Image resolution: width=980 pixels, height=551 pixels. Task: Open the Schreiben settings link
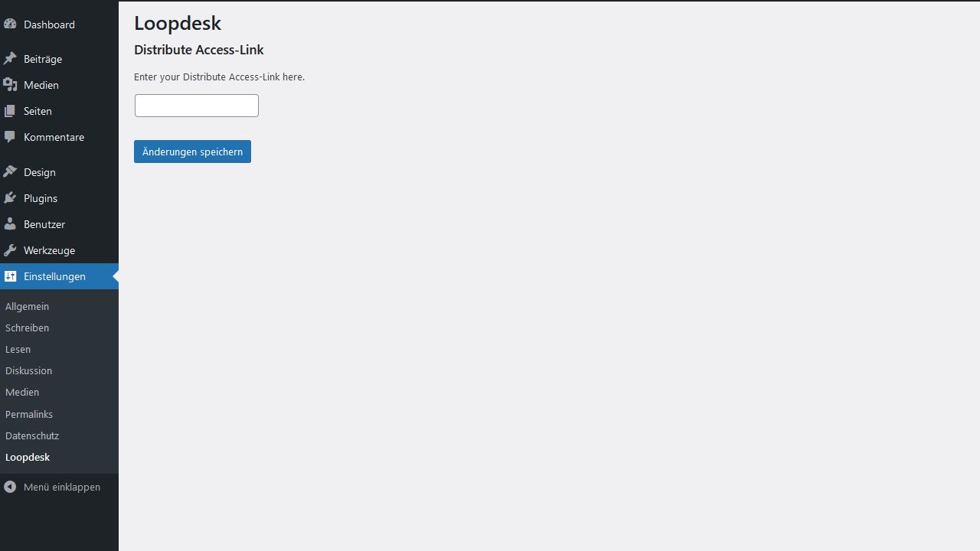pos(27,328)
